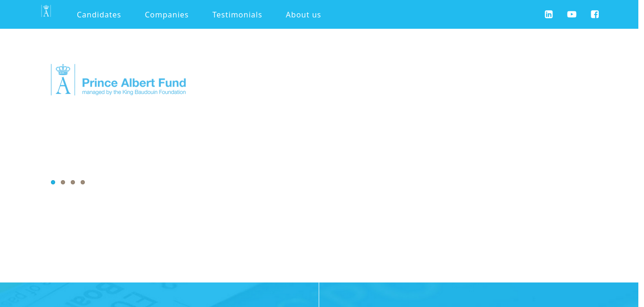644x307 pixels.
Task: Click the small crowned A logo in navbar
Action: [46, 11]
